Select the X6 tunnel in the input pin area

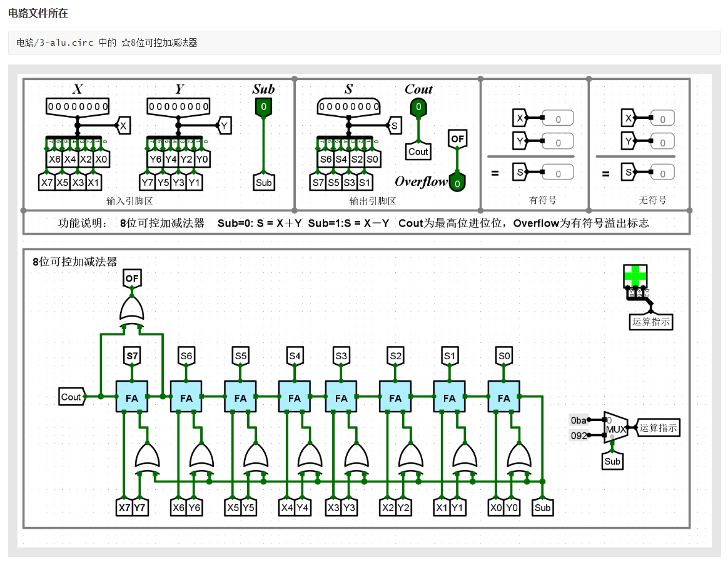coord(54,159)
